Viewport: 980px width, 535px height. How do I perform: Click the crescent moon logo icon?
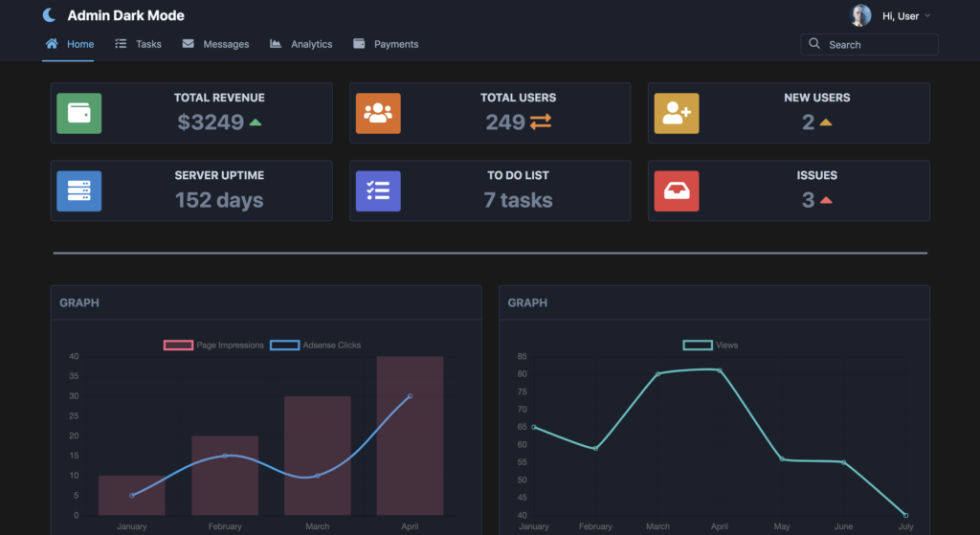point(50,15)
